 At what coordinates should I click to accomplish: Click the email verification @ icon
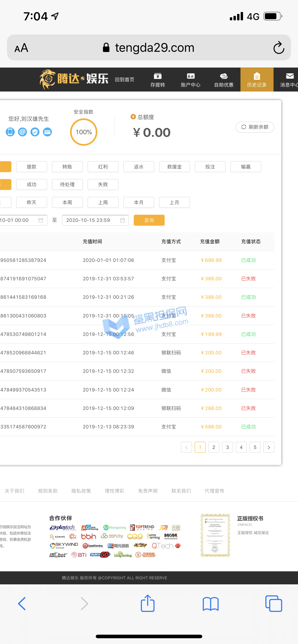23,132
